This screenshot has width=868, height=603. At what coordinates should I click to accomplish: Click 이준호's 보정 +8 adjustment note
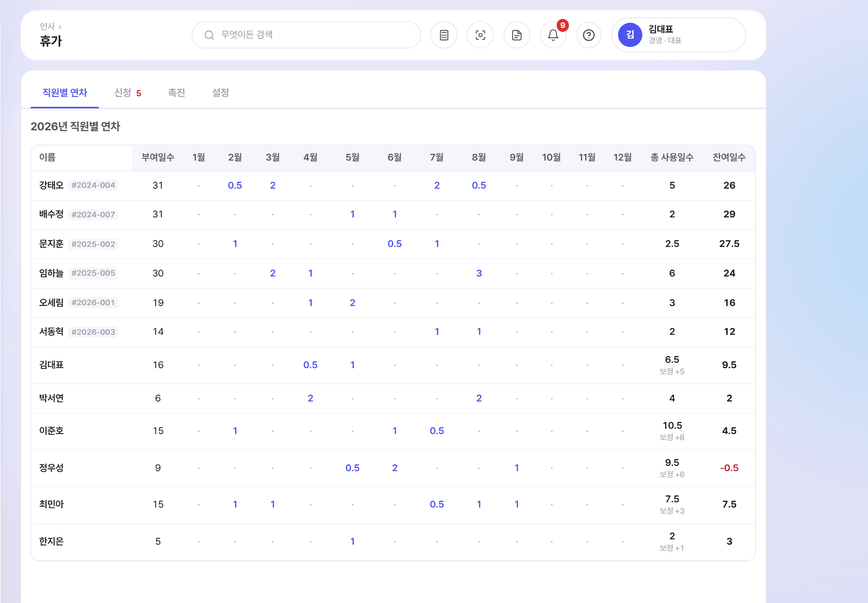(672, 437)
